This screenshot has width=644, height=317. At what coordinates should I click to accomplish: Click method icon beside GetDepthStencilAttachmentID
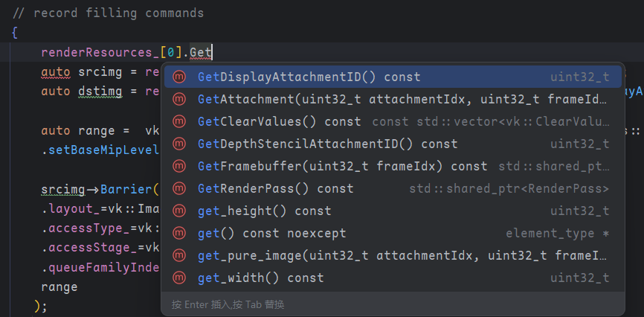point(179,144)
